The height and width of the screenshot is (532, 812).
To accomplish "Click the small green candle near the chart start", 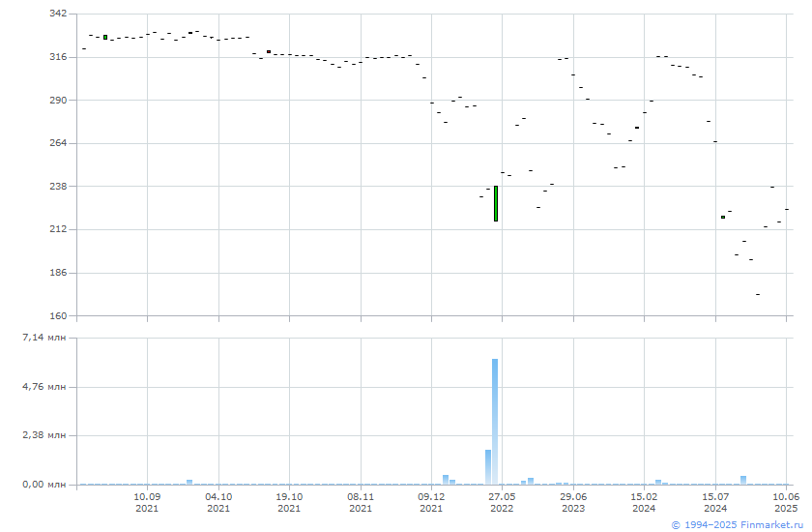I will click(x=105, y=38).
